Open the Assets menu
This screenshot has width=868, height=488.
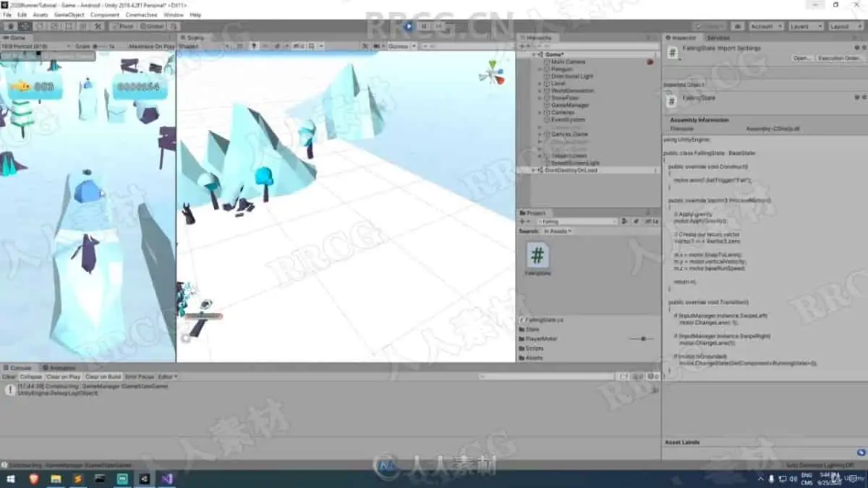click(41, 14)
